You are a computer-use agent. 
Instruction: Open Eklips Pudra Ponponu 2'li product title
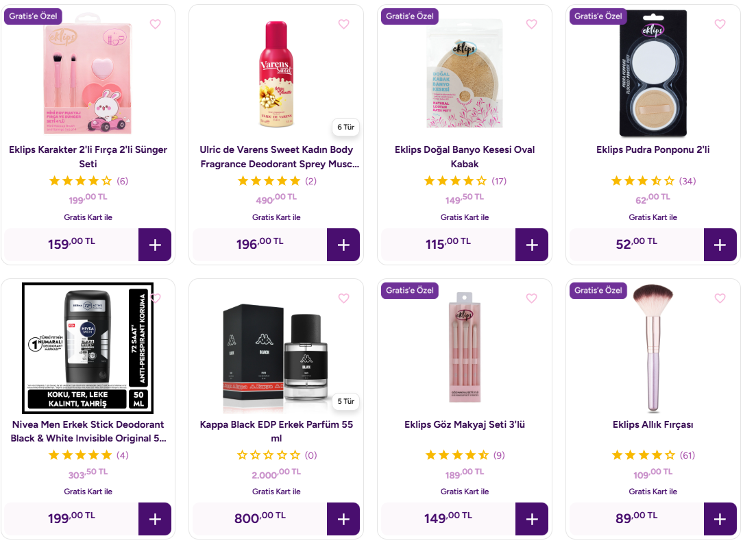point(653,149)
